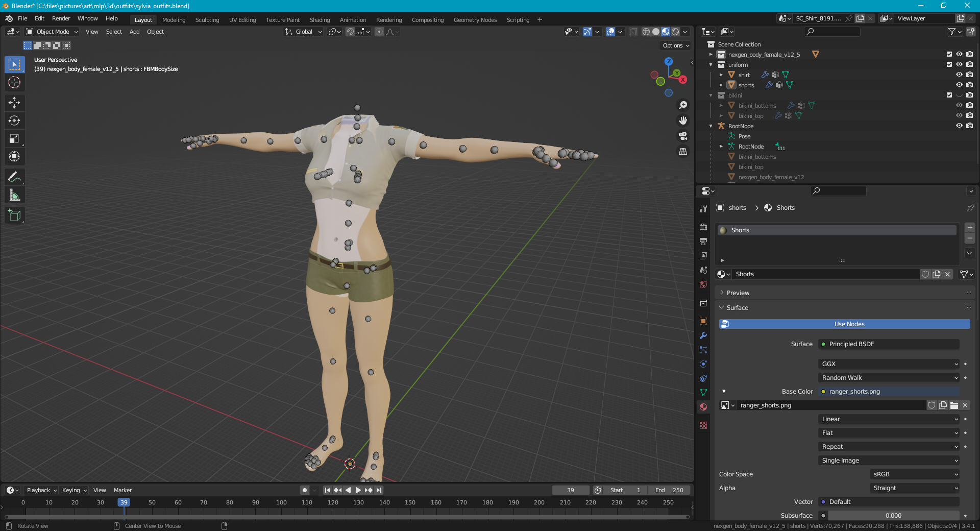
Task: Add a new material slot
Action: click(970, 228)
